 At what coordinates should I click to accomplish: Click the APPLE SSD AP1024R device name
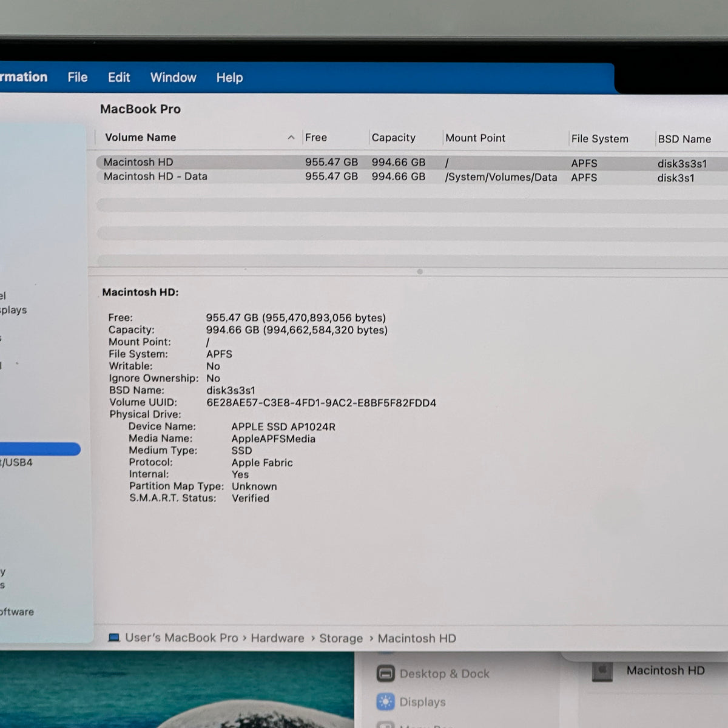[x=283, y=427]
